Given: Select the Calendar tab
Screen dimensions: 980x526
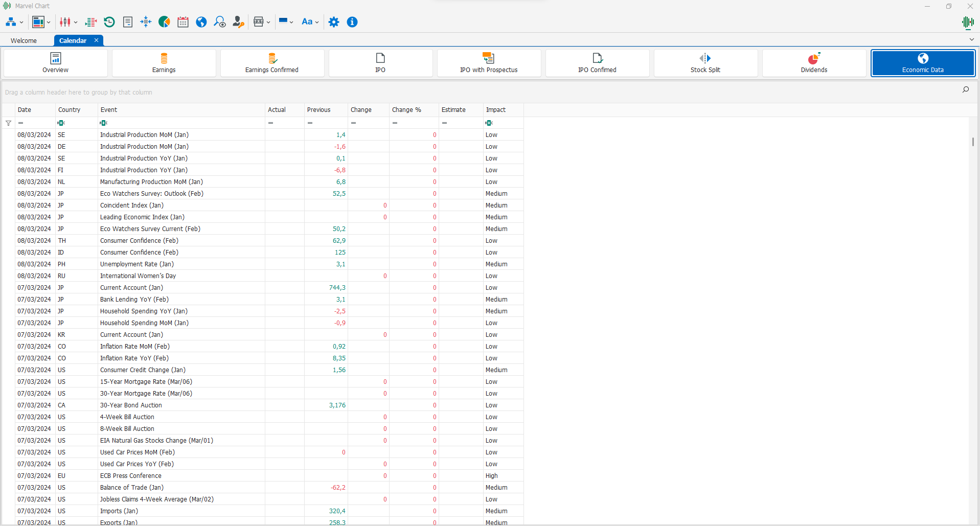Looking at the screenshot, I should click(x=73, y=41).
